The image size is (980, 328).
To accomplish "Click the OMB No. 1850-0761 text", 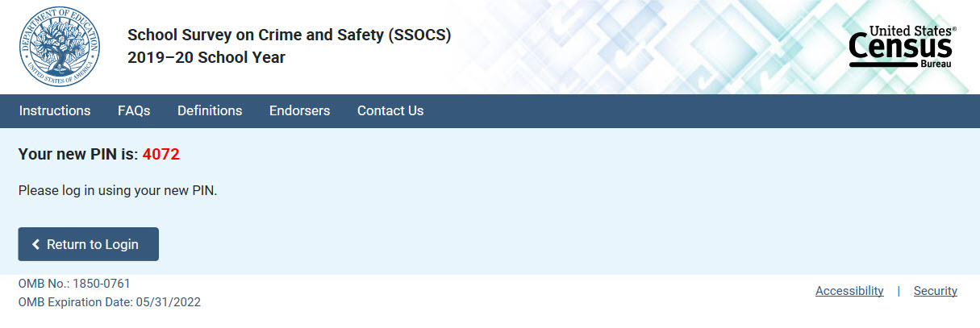I will coord(74,284).
